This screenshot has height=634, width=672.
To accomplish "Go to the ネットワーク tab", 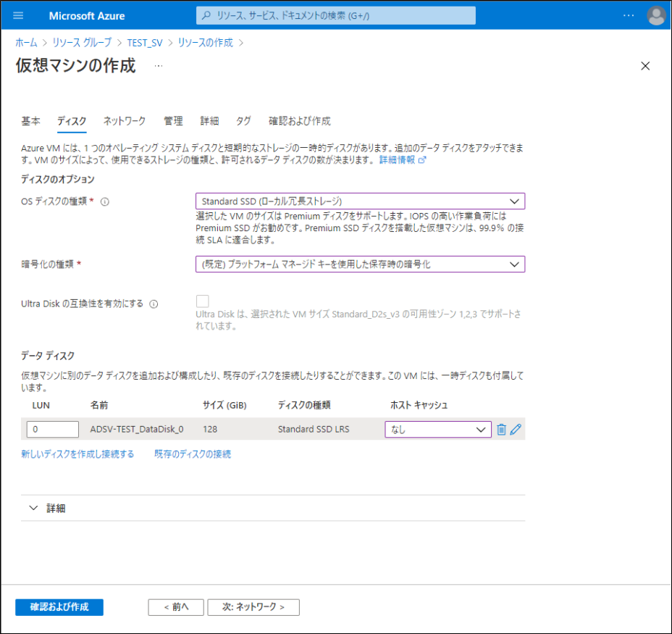I will point(125,122).
